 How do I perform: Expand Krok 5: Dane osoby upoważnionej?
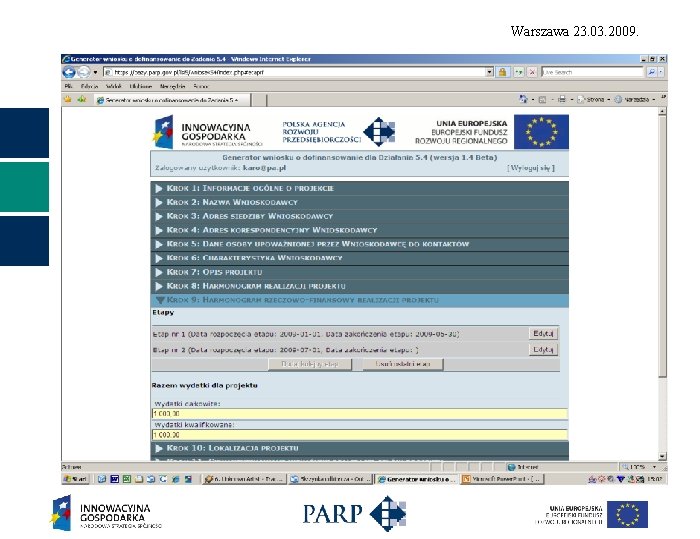(359, 244)
